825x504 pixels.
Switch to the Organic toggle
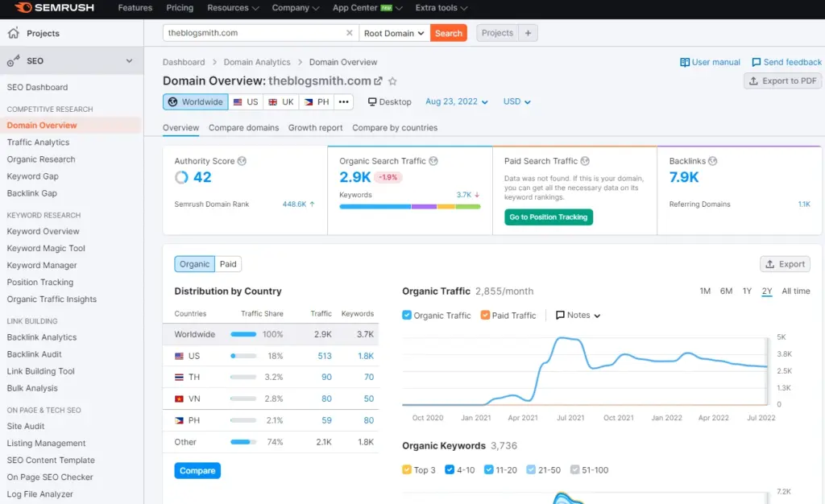point(195,264)
